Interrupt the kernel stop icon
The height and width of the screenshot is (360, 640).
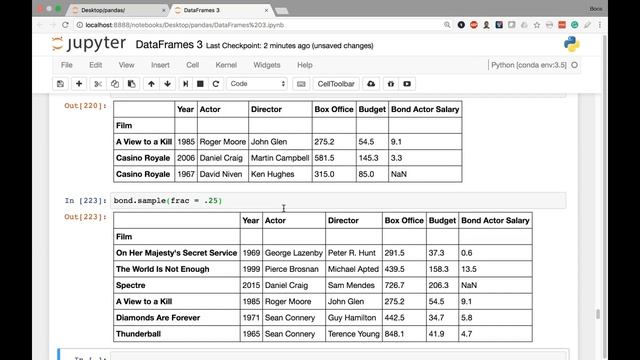click(x=200, y=84)
